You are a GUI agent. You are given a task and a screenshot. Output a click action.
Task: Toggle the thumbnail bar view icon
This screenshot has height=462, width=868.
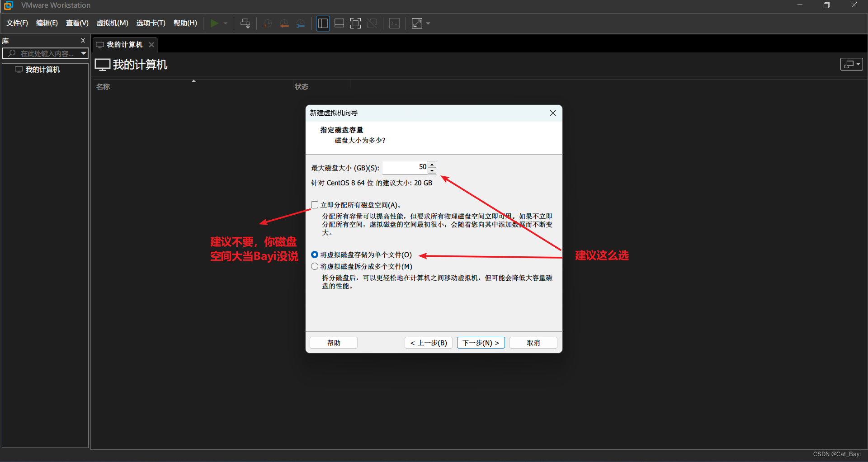[x=339, y=23]
